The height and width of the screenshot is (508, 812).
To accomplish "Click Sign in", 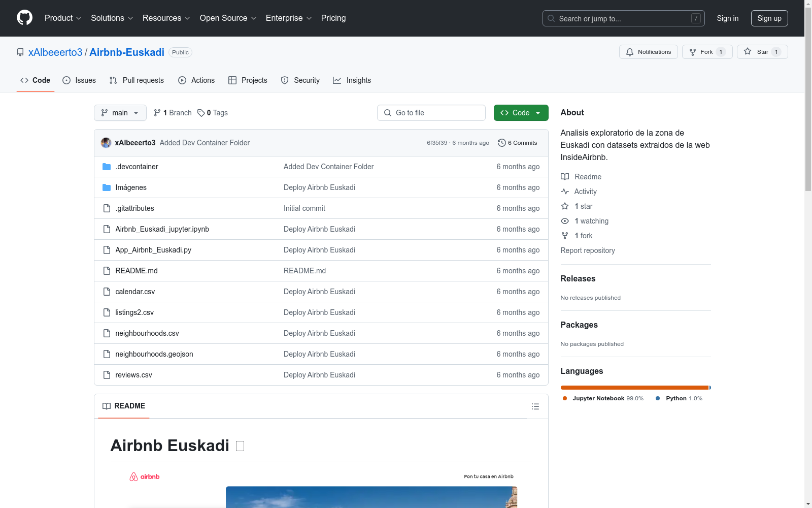I will point(728,18).
